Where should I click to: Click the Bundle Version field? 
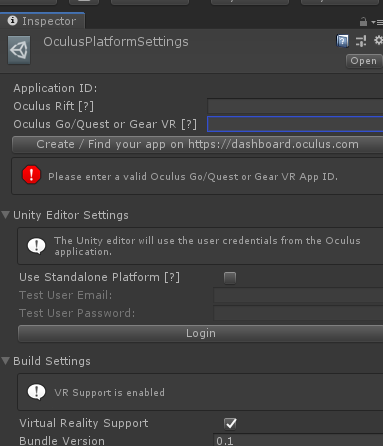pos(298,440)
